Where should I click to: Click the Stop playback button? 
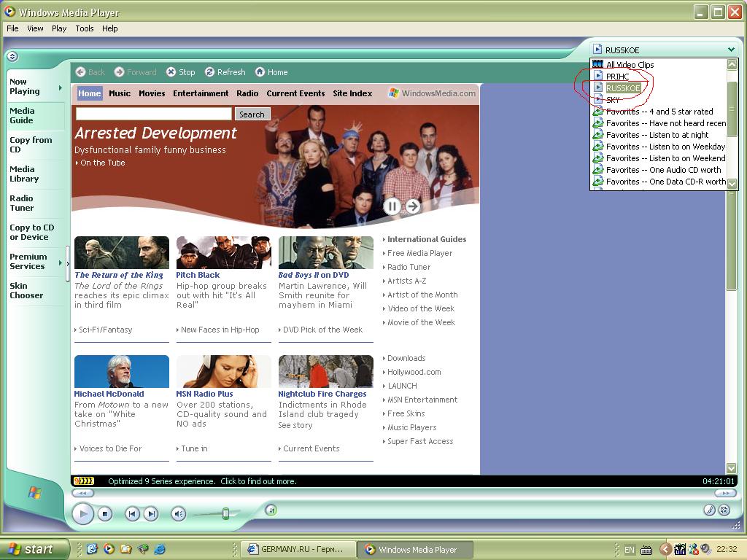[105, 514]
